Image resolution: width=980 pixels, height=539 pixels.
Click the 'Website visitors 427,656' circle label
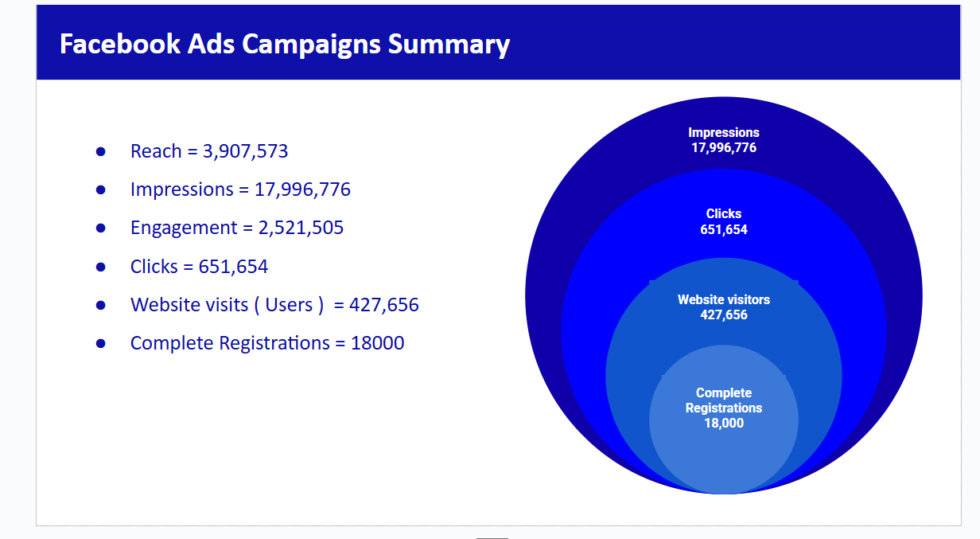[724, 307]
